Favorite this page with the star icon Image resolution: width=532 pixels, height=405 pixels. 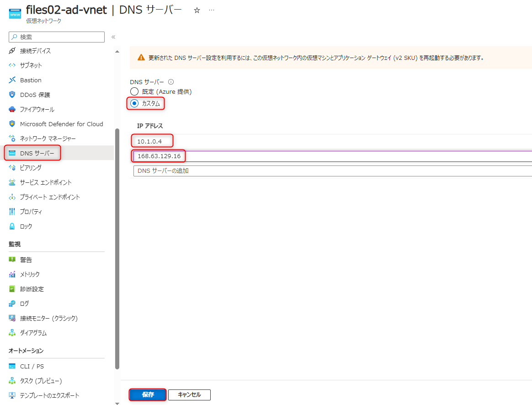[197, 11]
